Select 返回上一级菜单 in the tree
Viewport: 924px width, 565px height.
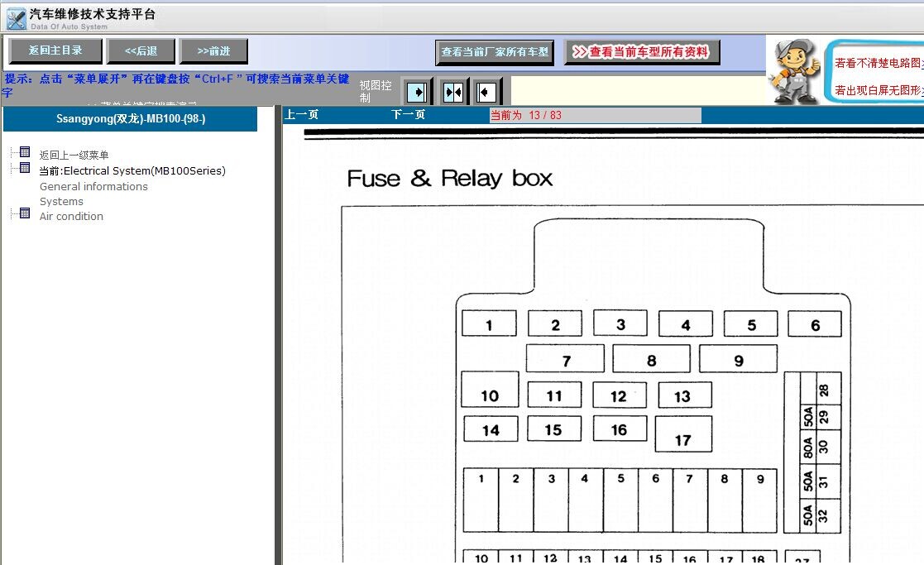tap(74, 155)
